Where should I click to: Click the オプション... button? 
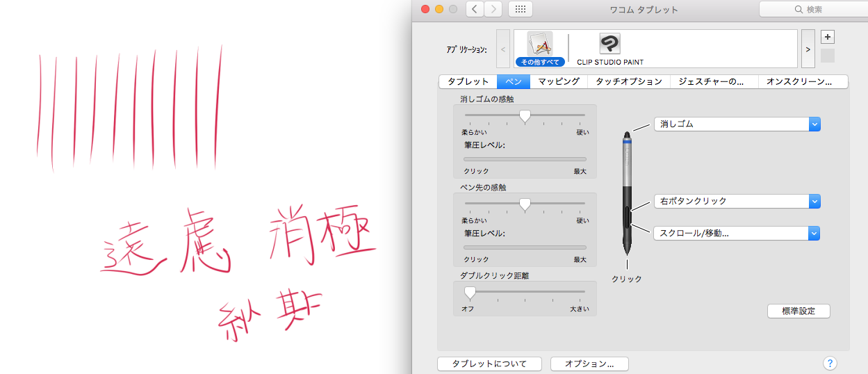click(589, 364)
